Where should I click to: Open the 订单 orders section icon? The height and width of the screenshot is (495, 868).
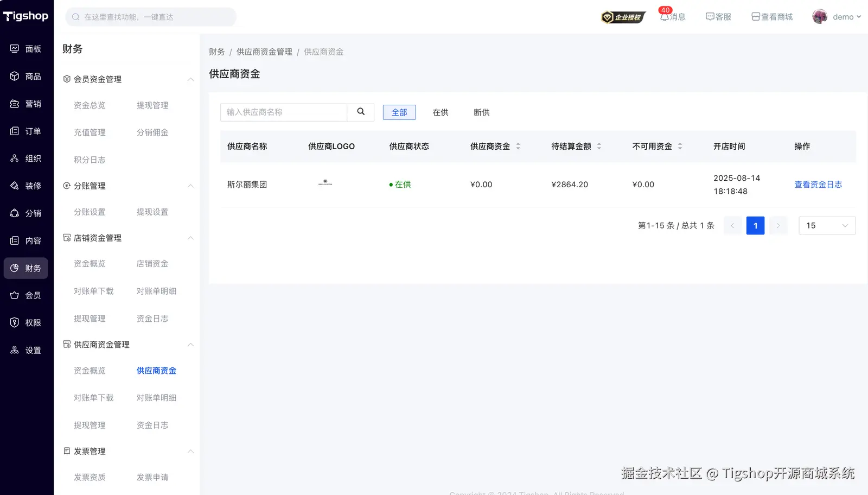point(15,131)
